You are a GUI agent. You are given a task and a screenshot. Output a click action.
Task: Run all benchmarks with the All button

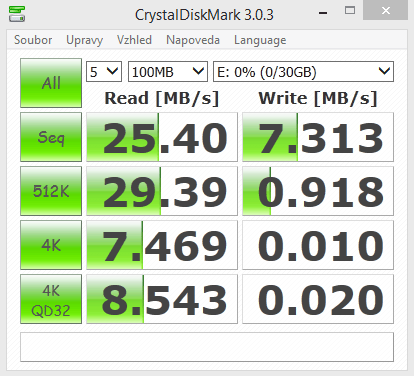pos(51,83)
